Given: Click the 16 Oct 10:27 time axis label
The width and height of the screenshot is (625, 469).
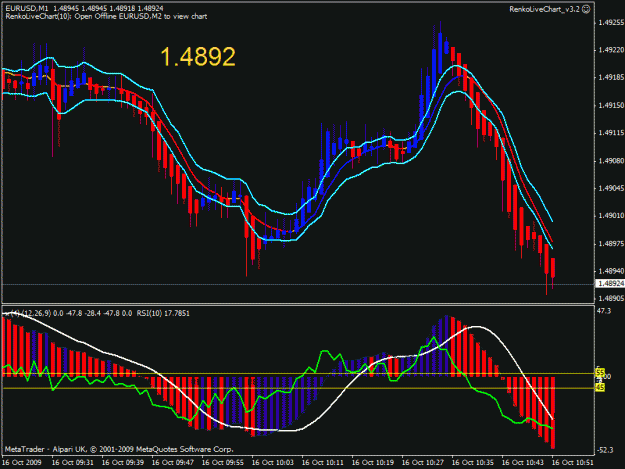Looking at the screenshot, I should pyautogui.click(x=423, y=462).
